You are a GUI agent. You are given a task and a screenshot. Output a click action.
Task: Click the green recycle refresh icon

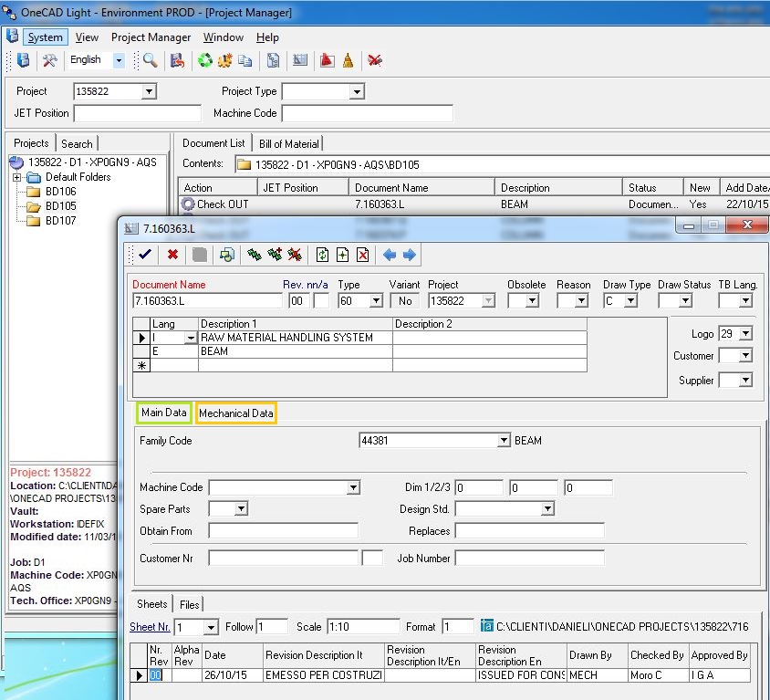point(205,60)
